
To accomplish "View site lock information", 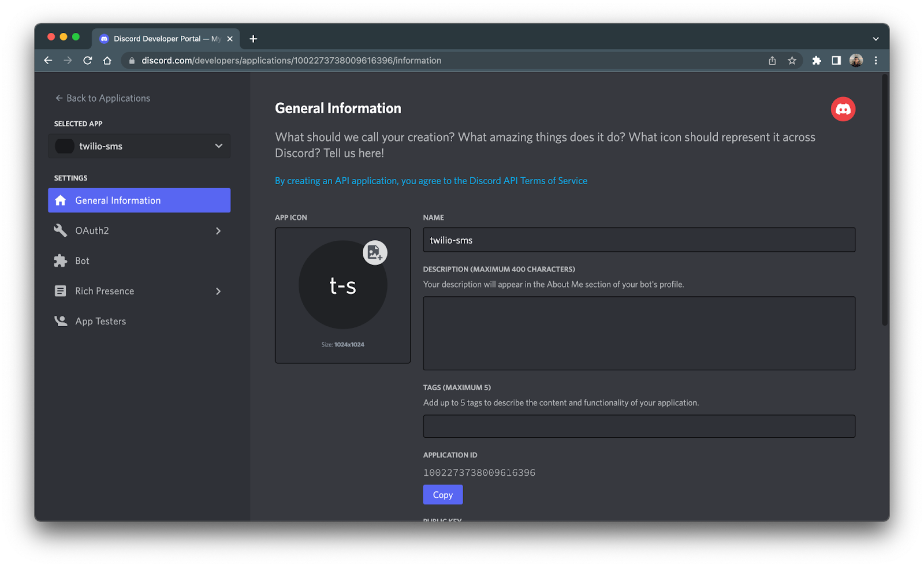I will coord(132,61).
